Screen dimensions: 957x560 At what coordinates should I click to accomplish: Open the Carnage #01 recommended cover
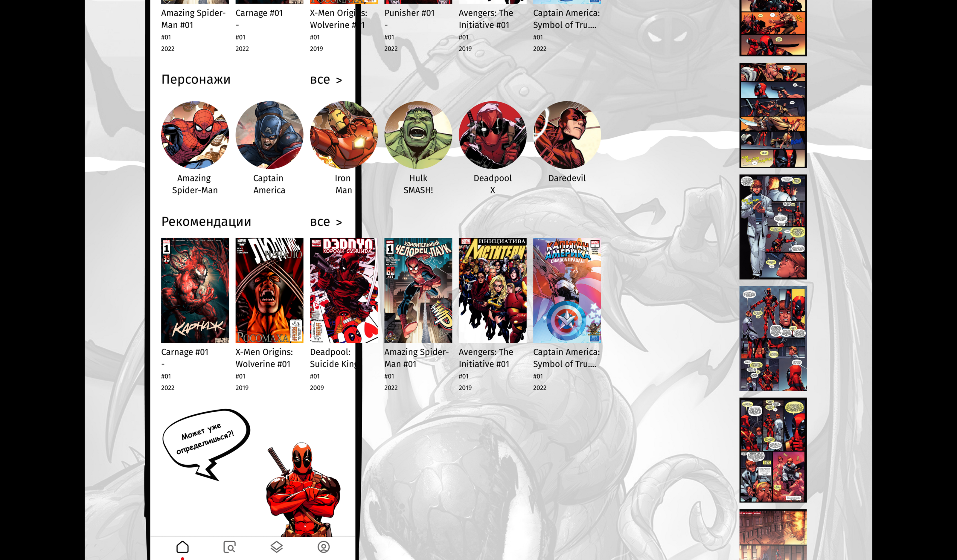pyautogui.click(x=195, y=290)
